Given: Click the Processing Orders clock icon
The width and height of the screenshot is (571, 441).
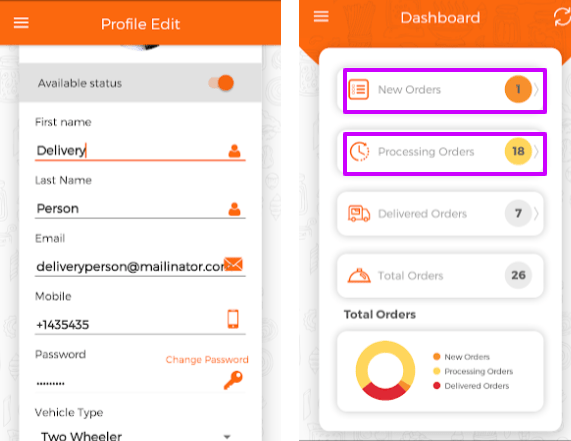Looking at the screenshot, I should [x=359, y=151].
